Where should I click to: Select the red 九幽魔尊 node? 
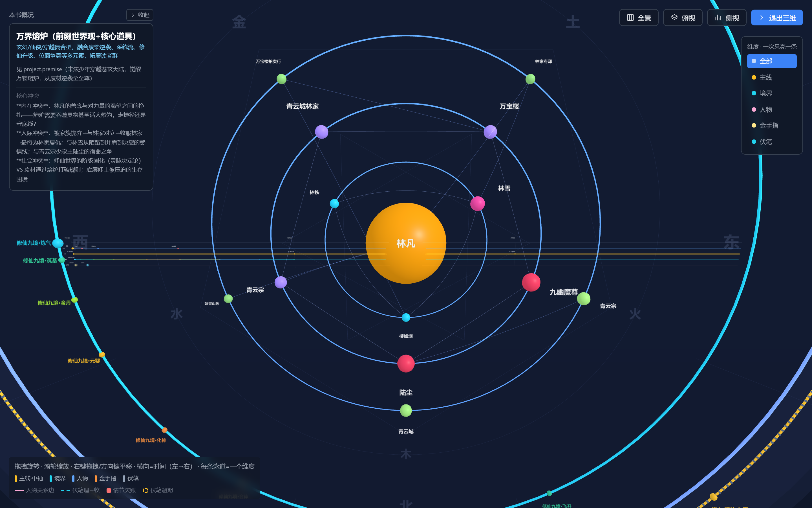point(531,282)
